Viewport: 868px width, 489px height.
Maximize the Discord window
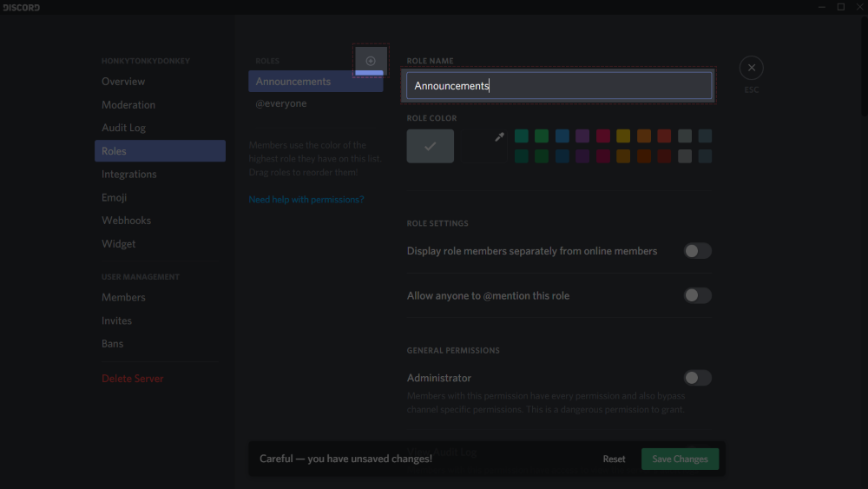tap(841, 7)
